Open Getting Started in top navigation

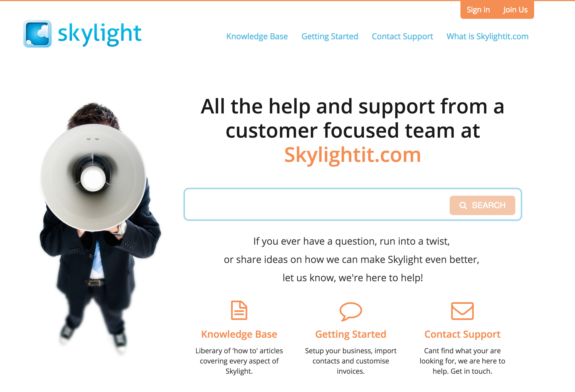click(x=330, y=36)
